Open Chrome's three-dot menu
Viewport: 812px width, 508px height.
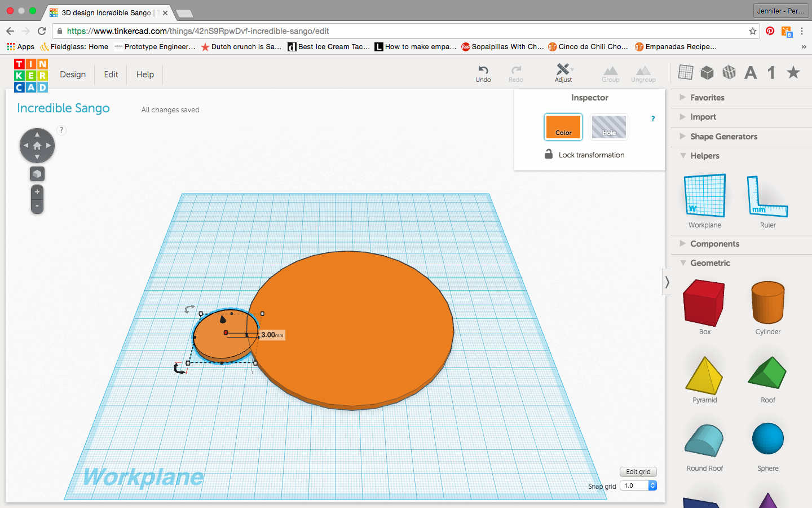[x=802, y=31]
